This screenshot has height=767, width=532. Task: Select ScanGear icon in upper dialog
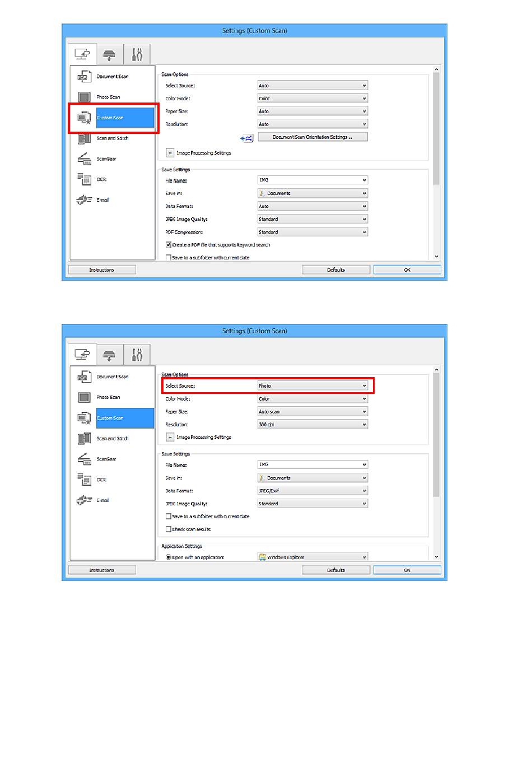84,159
